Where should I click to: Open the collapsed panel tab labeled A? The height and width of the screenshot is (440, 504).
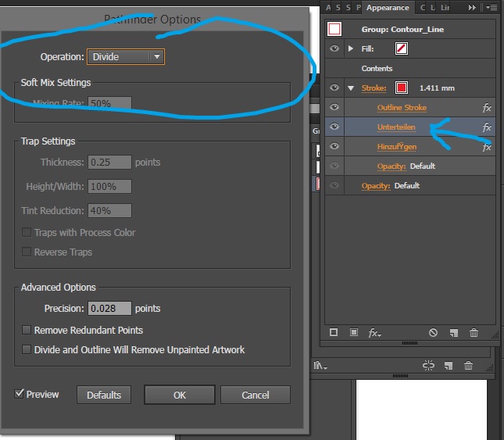[x=328, y=7]
